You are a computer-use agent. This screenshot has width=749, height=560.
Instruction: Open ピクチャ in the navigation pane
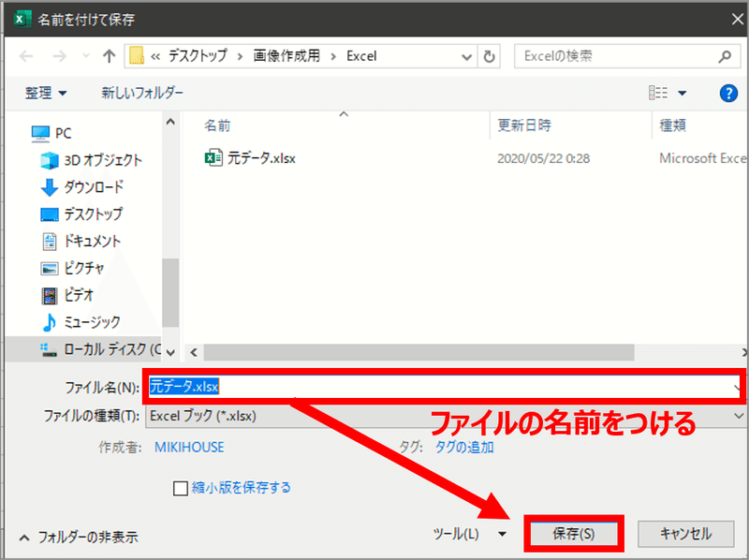point(72,268)
